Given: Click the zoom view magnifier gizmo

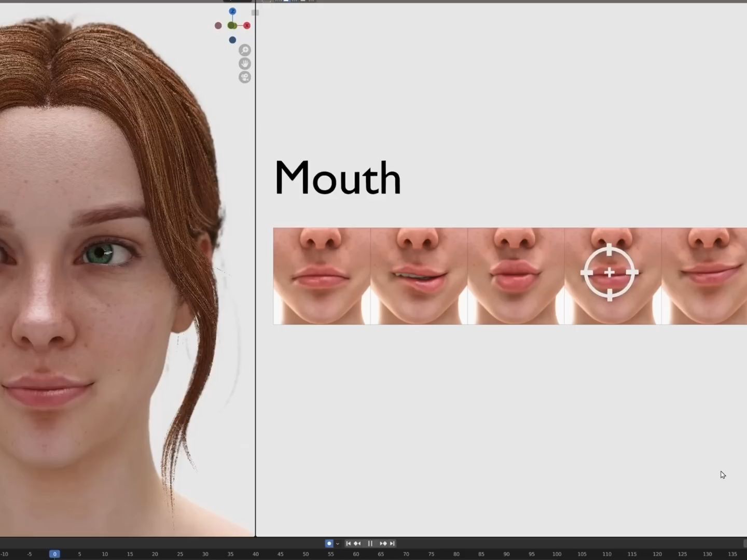Looking at the screenshot, I should click(245, 50).
